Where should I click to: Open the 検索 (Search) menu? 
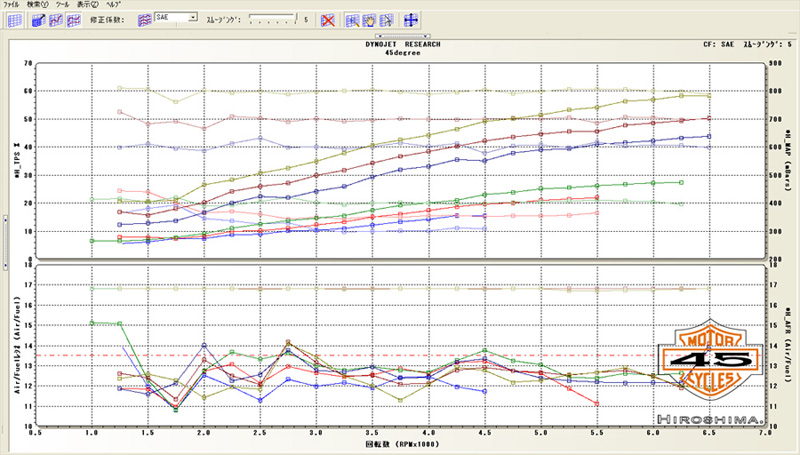coord(39,5)
